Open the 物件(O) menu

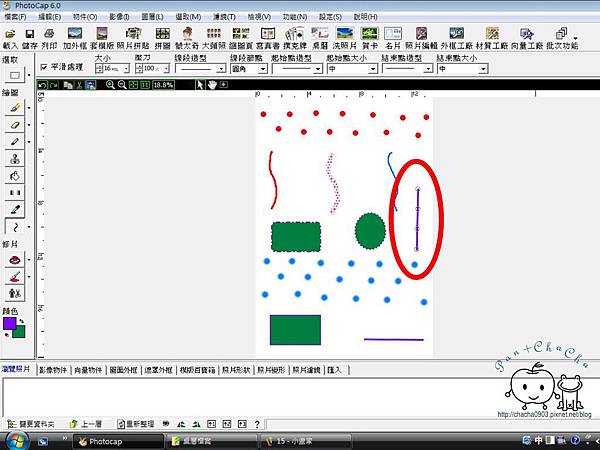[x=85, y=17]
